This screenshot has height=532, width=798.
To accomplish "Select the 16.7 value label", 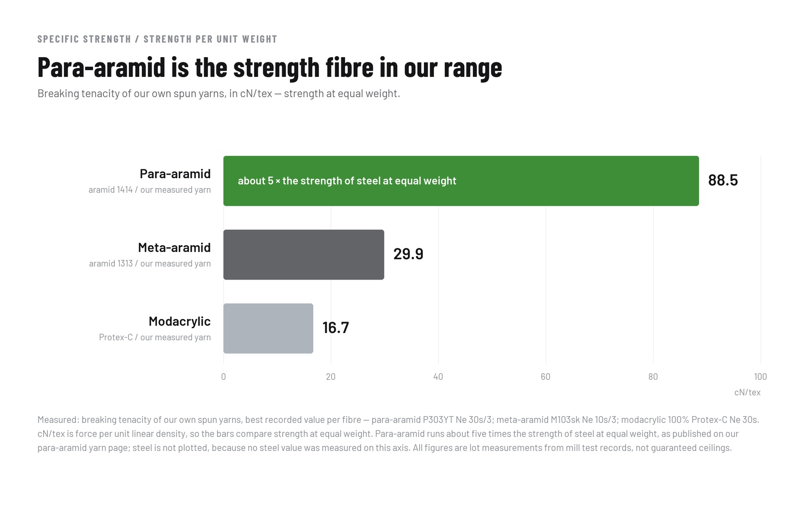I will (x=336, y=328).
